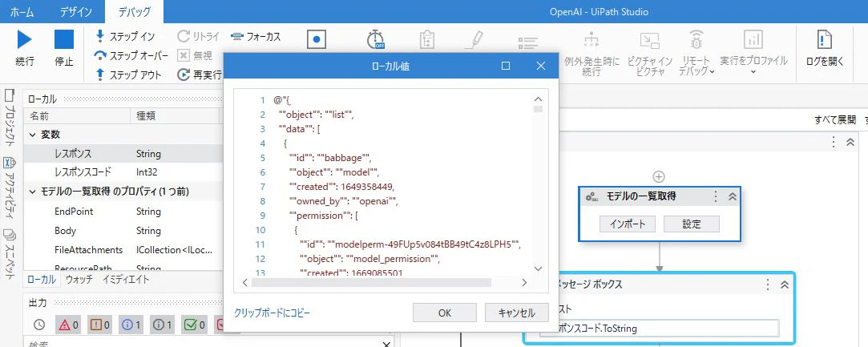The height and width of the screenshot is (347, 868).
Task: Select the Body property row
Action: pos(124,231)
